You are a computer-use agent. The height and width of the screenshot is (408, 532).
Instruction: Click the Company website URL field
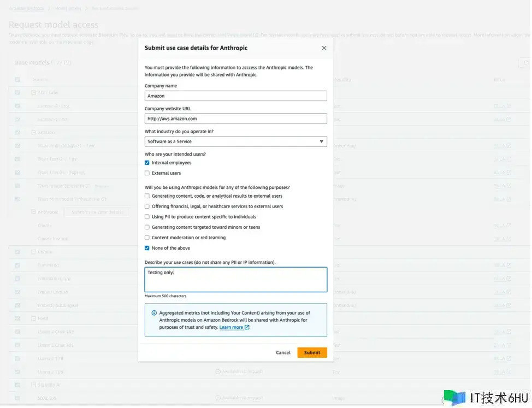pos(235,119)
